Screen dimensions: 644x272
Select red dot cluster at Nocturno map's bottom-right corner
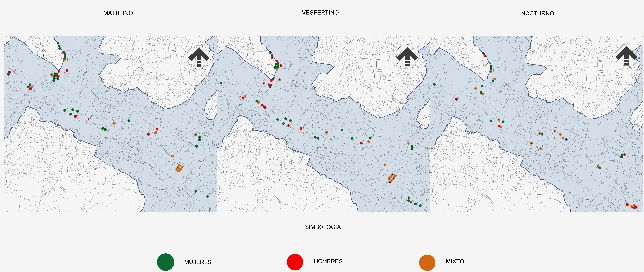click(633, 207)
